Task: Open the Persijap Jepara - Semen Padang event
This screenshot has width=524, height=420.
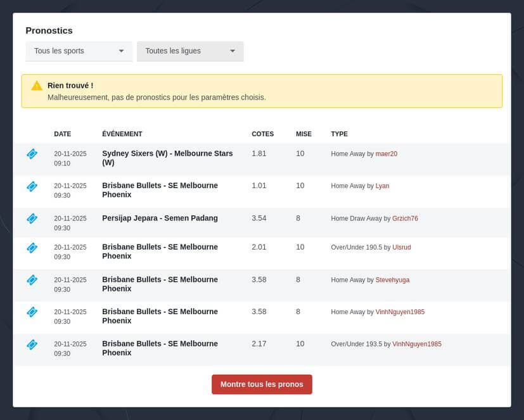Action: click(160, 219)
